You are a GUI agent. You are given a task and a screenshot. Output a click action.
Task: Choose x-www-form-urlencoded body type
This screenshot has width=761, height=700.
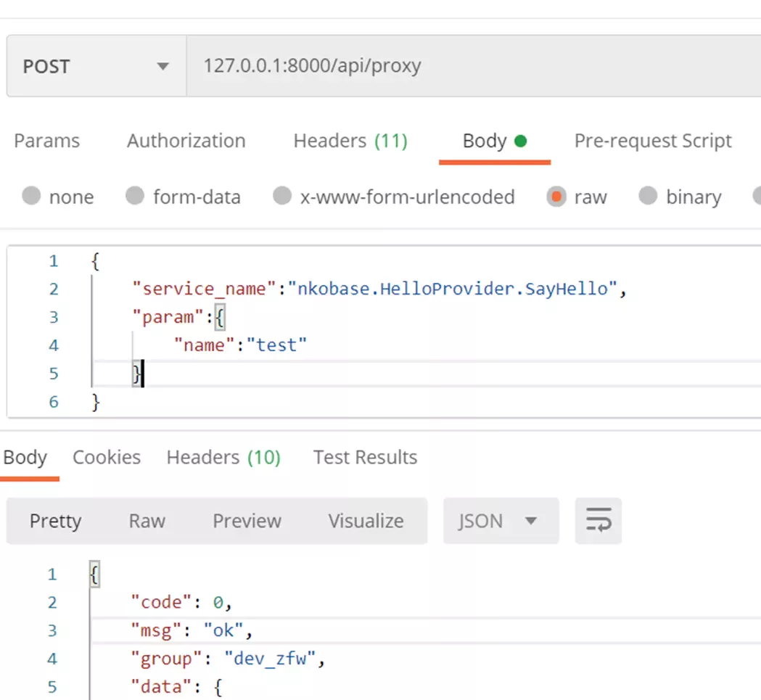point(282,196)
